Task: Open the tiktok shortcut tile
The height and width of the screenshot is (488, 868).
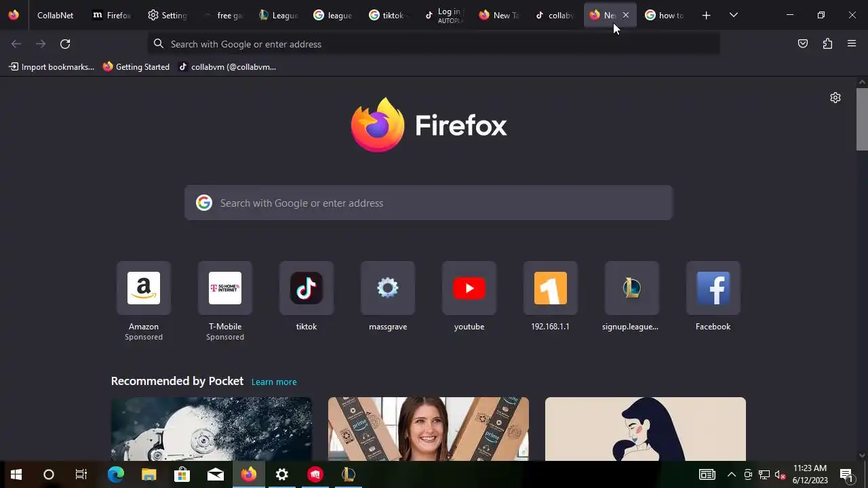Action: [x=307, y=288]
